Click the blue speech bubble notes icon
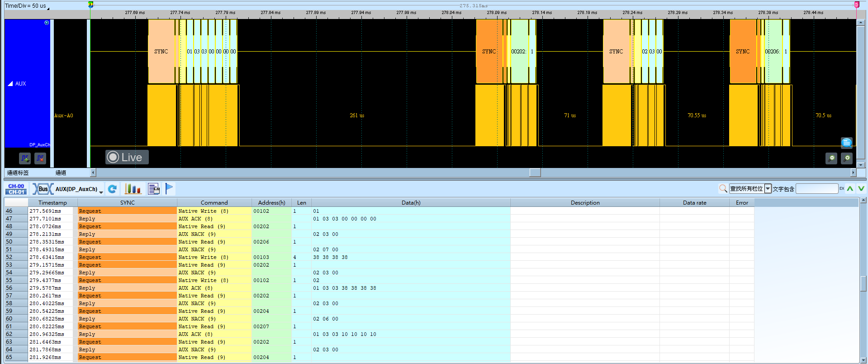 (847, 143)
